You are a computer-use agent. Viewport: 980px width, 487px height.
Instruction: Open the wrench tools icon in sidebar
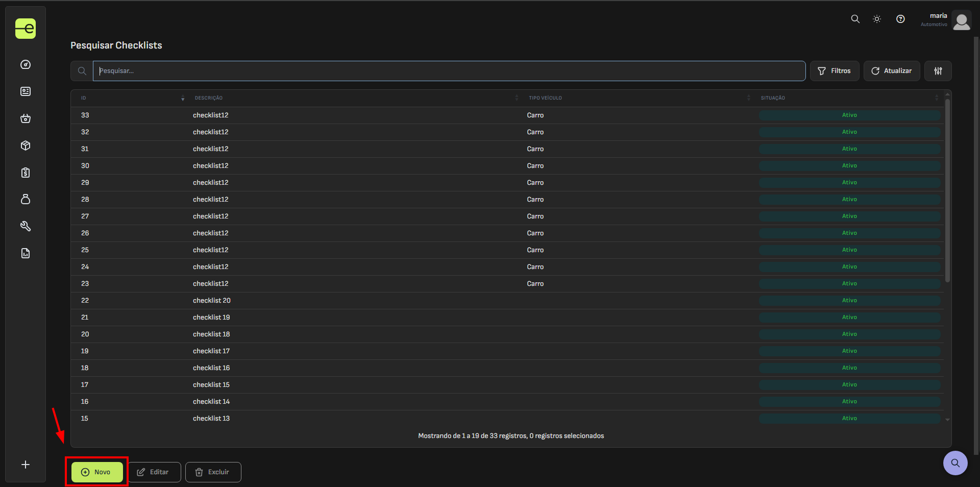pyautogui.click(x=26, y=226)
